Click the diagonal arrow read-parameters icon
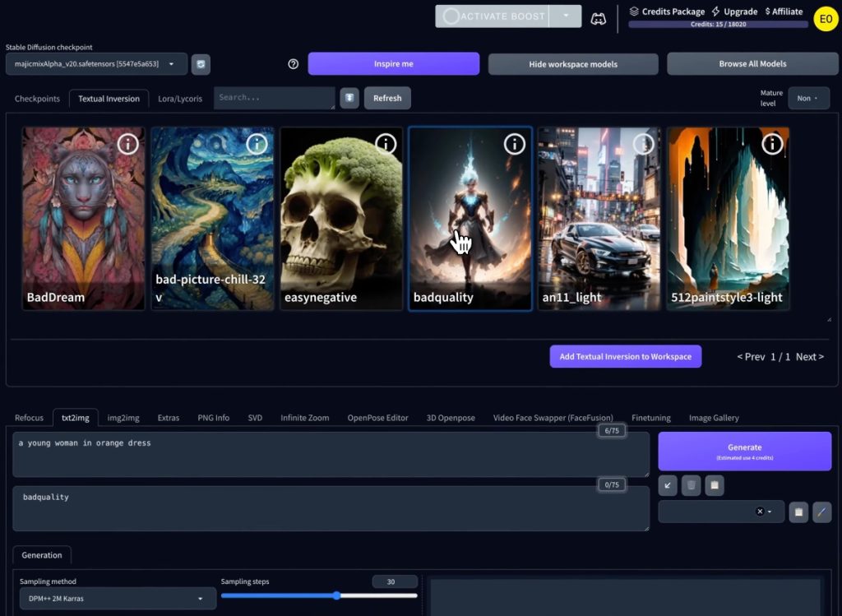The image size is (842, 616). click(x=668, y=485)
